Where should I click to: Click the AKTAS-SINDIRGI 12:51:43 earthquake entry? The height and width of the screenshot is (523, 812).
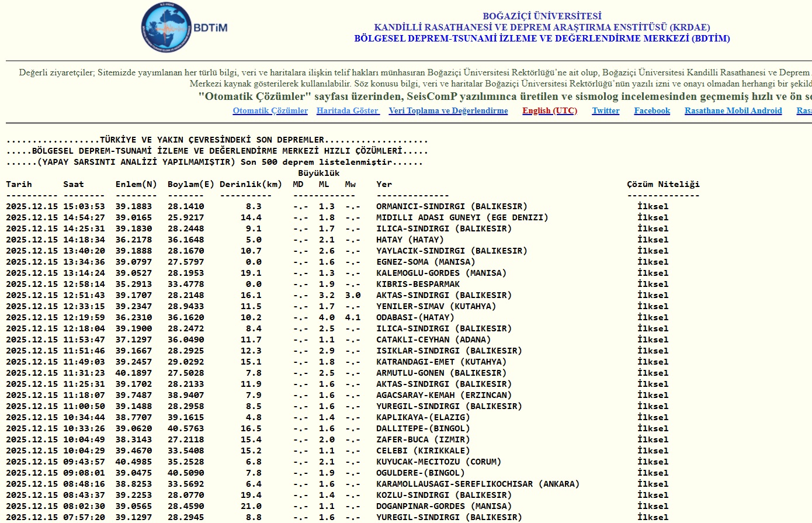443,295
